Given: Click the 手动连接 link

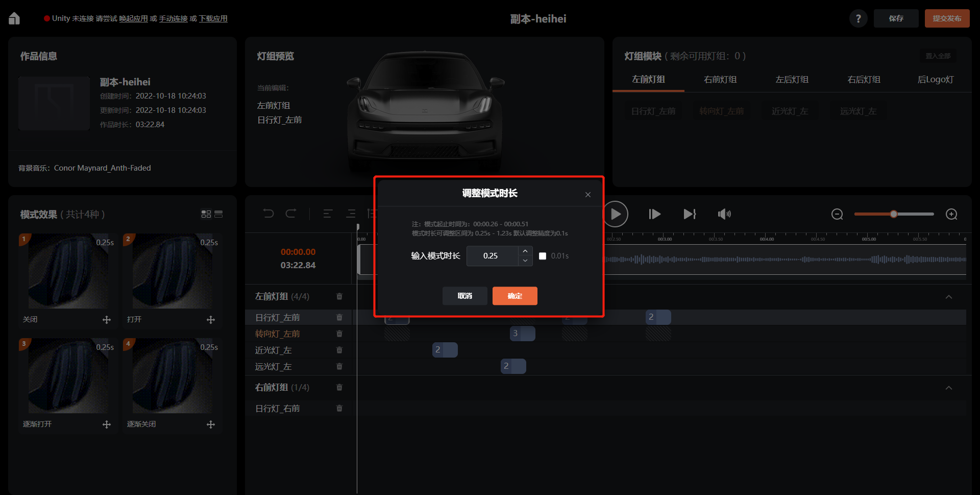Looking at the screenshot, I should tap(173, 18).
